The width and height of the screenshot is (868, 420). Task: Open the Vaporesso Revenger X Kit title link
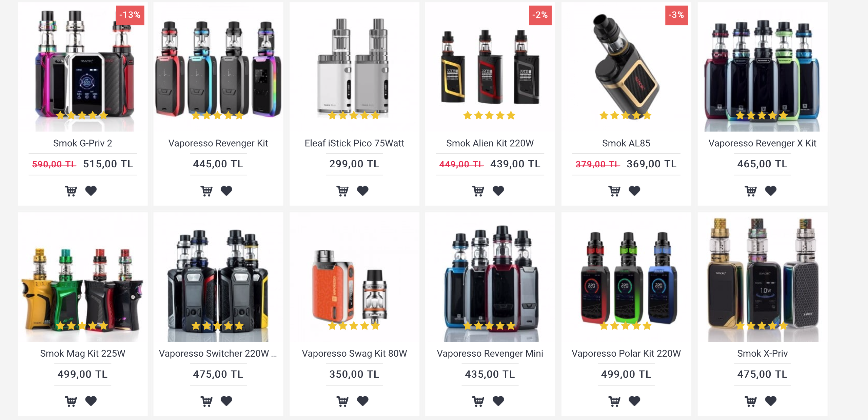coord(762,143)
